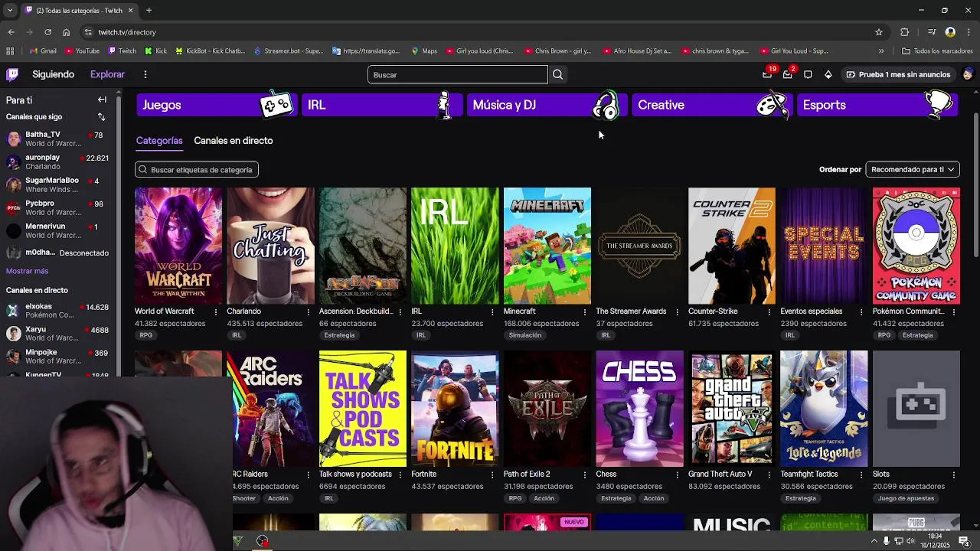
Task: Open the Ordenar por dropdown
Action: pyautogui.click(x=913, y=169)
